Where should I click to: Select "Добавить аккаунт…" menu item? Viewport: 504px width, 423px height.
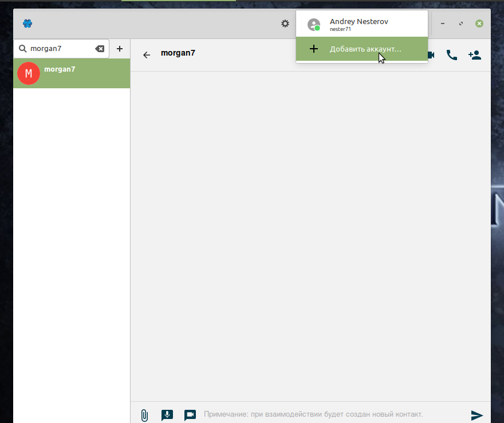click(x=365, y=49)
